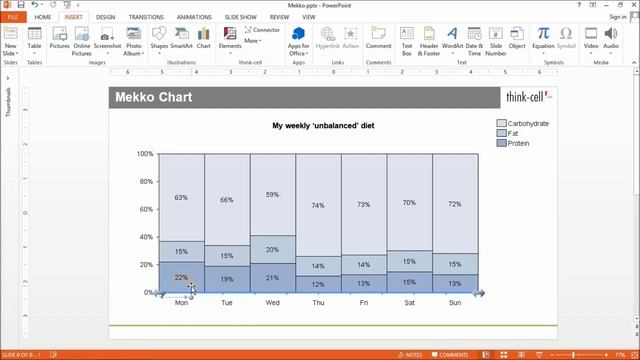Expand the Thumbnails pane
The height and width of the screenshot is (360, 640).
click(x=8, y=78)
